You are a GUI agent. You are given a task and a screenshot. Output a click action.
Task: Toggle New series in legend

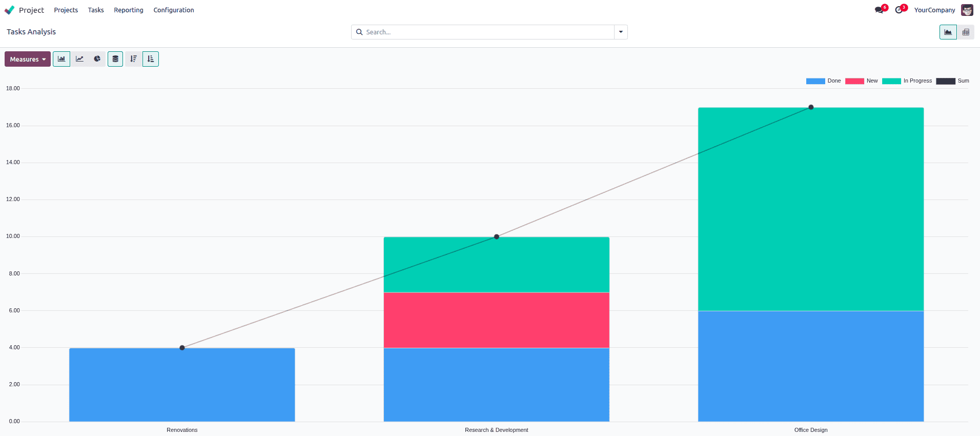click(x=861, y=81)
